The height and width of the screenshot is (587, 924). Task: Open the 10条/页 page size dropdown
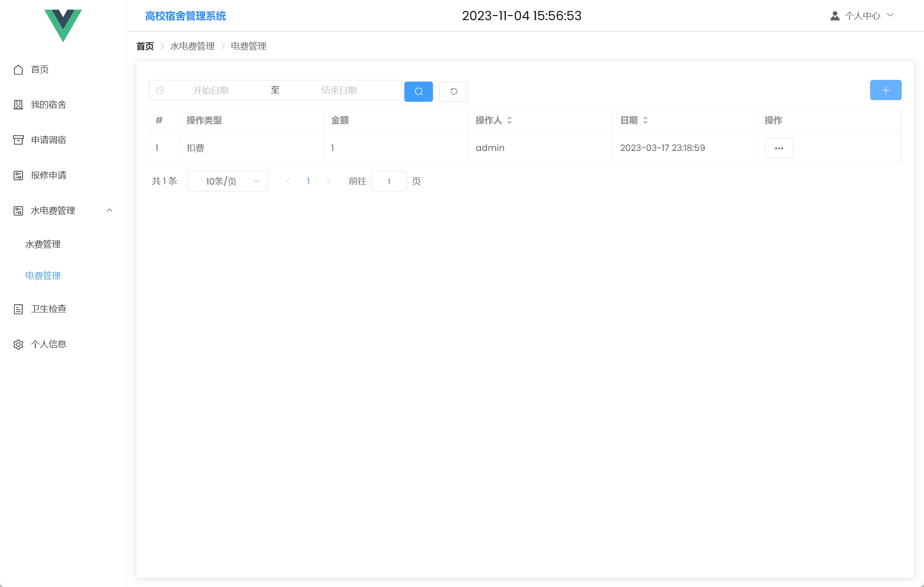pos(228,181)
